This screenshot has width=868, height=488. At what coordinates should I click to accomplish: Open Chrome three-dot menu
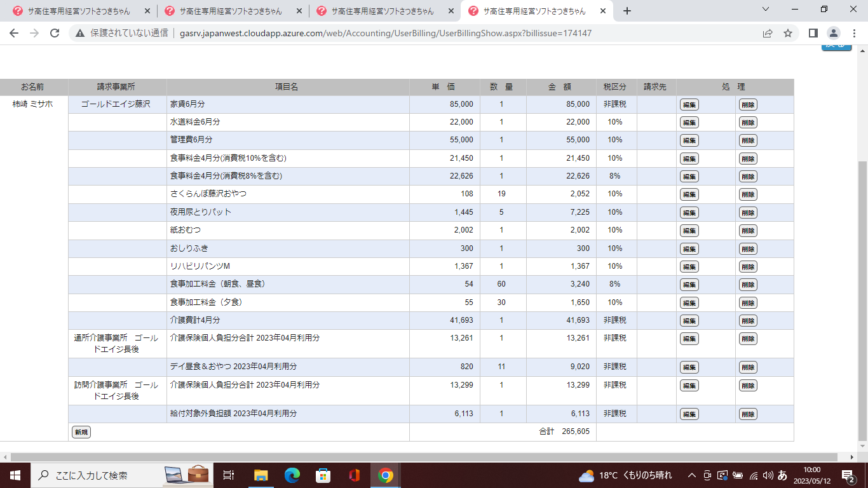click(853, 33)
